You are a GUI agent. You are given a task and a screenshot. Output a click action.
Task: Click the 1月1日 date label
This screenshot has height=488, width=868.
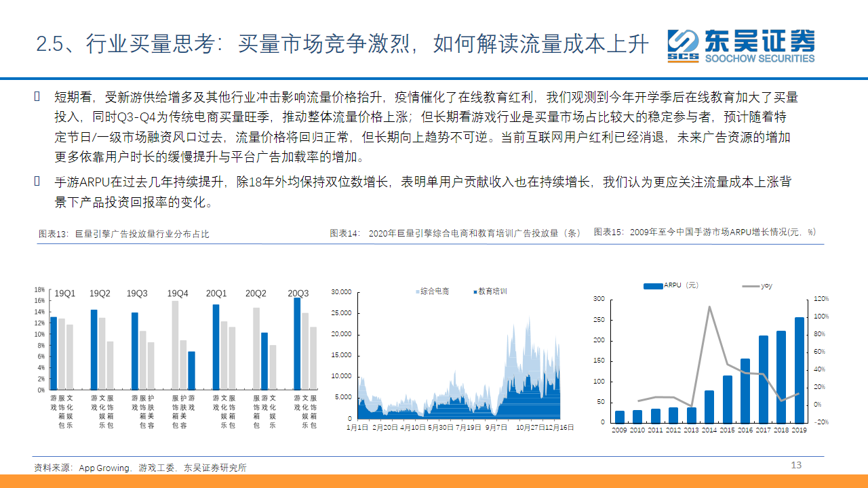pyautogui.click(x=357, y=428)
